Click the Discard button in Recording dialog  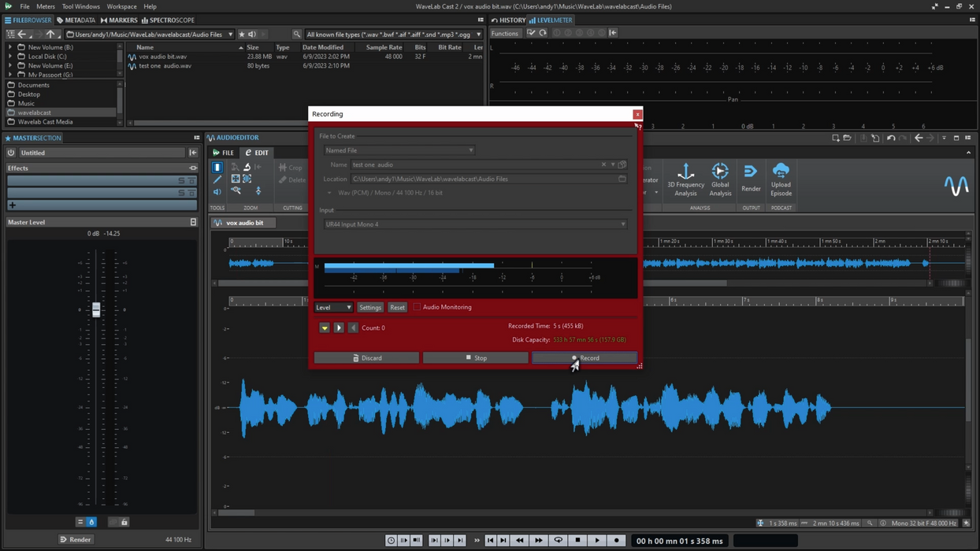[366, 358]
